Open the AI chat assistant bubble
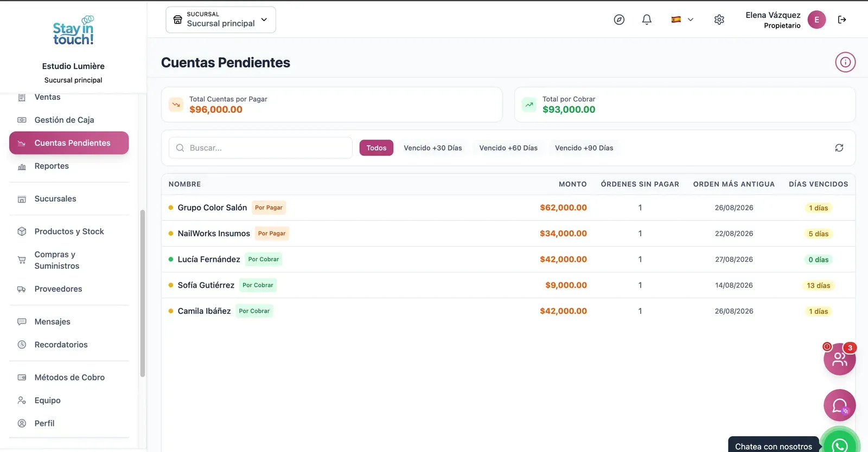 (x=840, y=405)
